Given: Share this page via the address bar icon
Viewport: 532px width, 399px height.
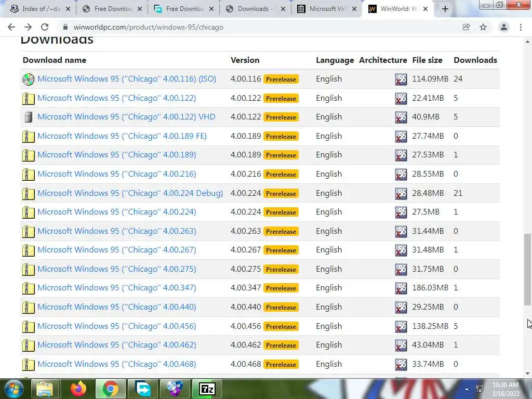Looking at the screenshot, I should click(x=467, y=27).
